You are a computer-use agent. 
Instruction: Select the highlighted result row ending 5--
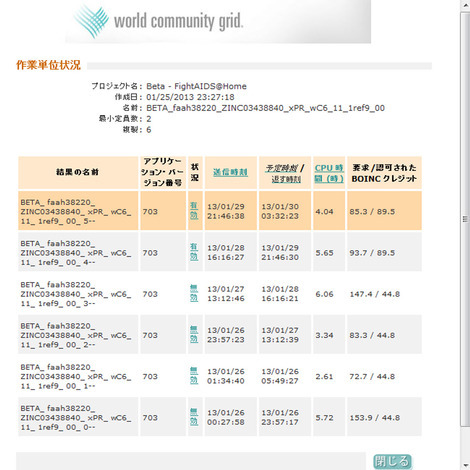point(220,211)
